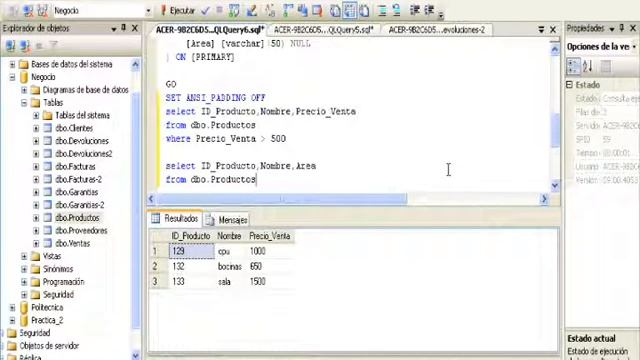
Task: Switch to the evoluciones-2 tab
Action: 436,30
